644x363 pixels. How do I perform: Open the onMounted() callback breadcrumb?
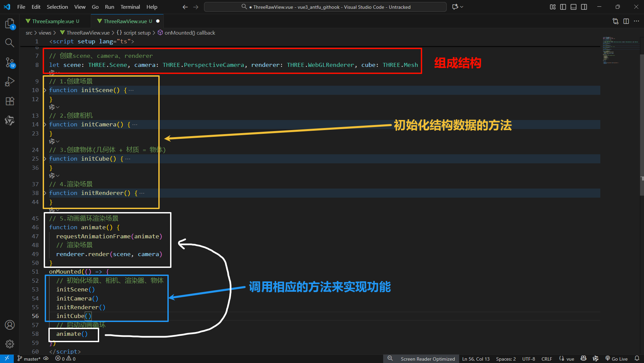point(187,33)
